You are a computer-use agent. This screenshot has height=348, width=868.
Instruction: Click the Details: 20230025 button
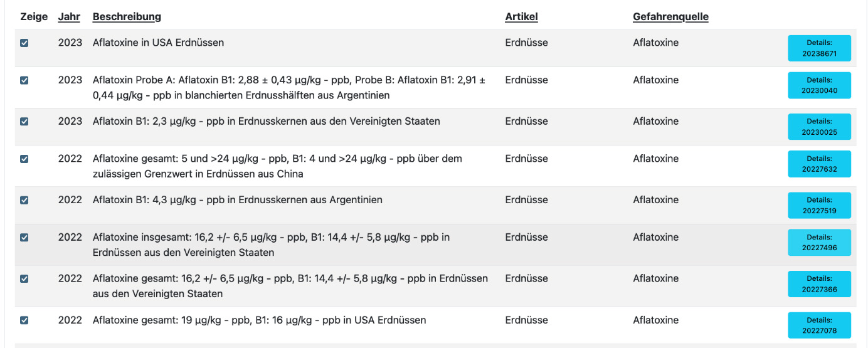coord(819,127)
